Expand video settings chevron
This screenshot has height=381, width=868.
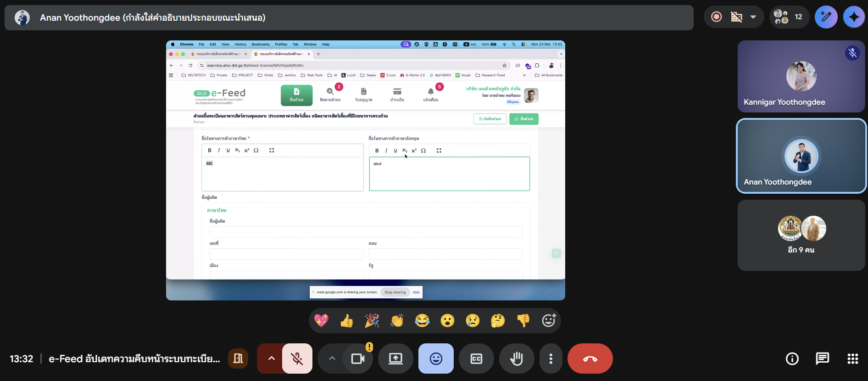(332, 359)
